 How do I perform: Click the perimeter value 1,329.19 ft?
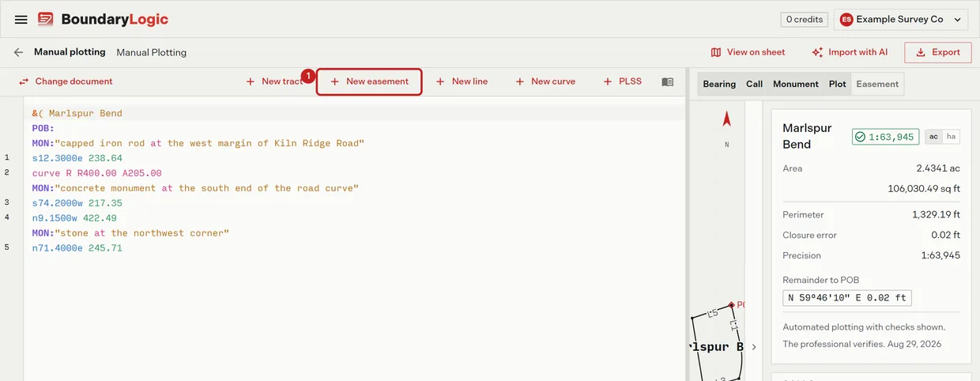[937, 214]
